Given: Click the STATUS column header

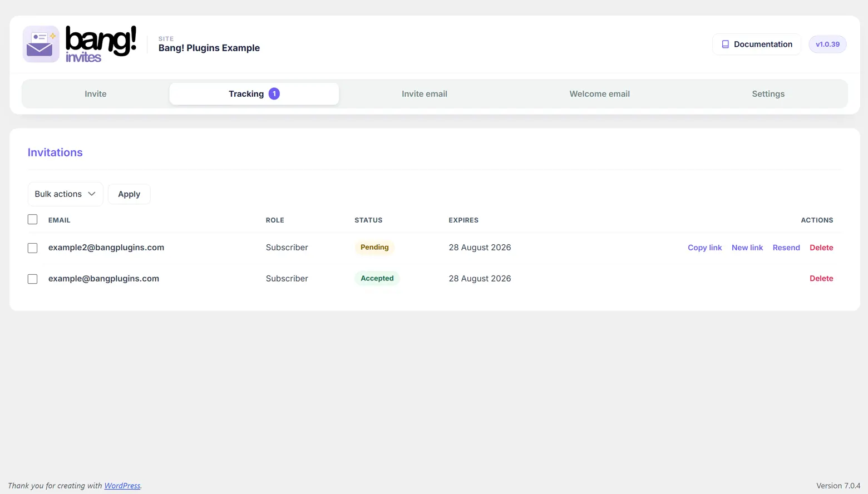Looking at the screenshot, I should point(368,220).
